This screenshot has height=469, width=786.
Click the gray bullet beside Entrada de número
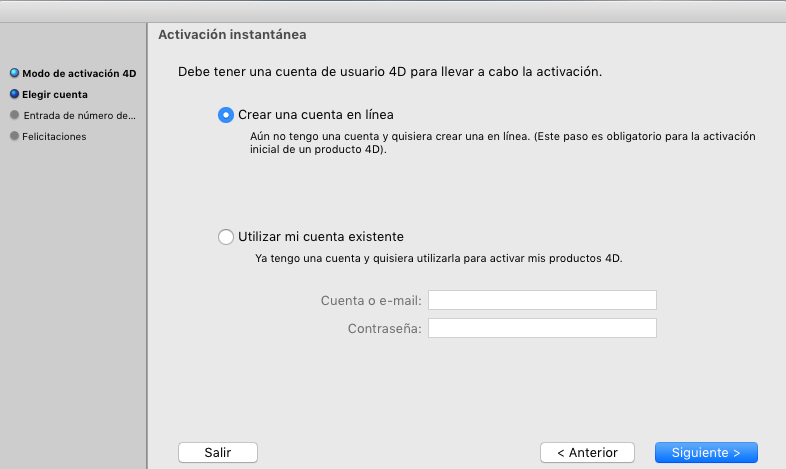coord(14,115)
